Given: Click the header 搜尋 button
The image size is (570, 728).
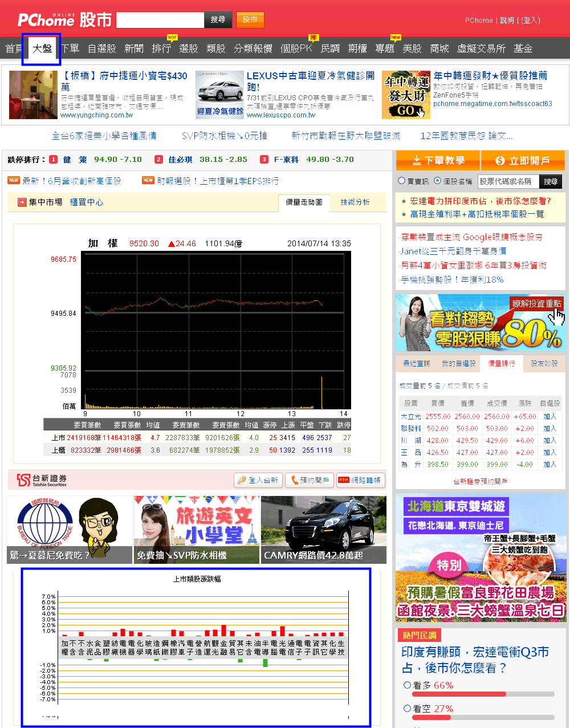Looking at the screenshot, I should tap(218, 20).
